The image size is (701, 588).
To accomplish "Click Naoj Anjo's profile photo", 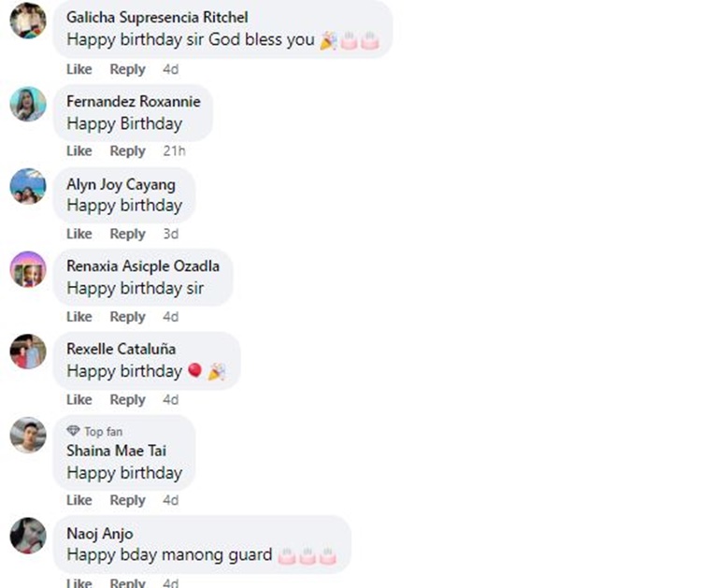I will [x=28, y=536].
